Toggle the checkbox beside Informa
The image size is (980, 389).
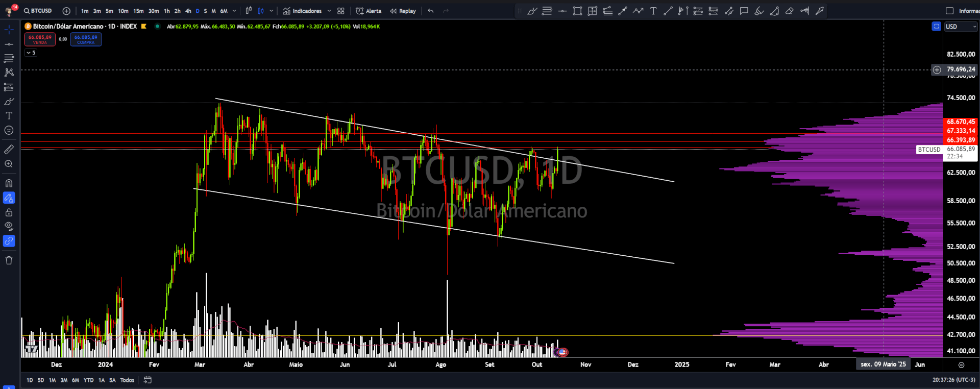tap(949, 11)
